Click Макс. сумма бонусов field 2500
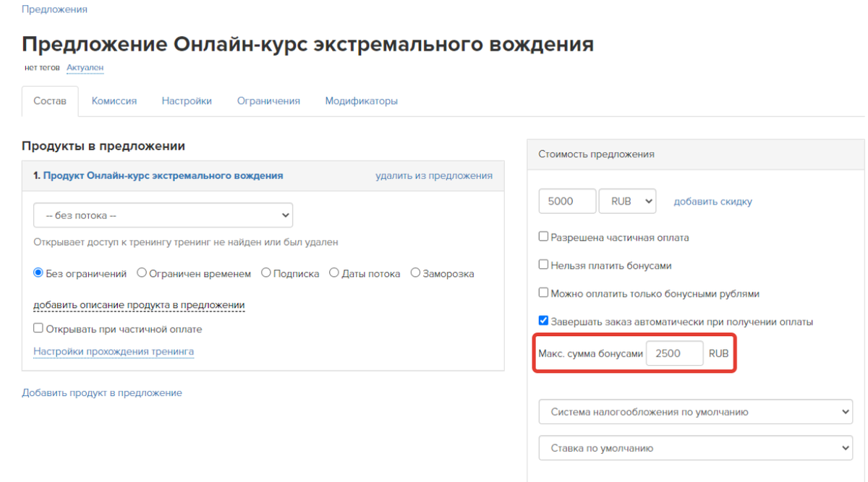The height and width of the screenshot is (482, 868). (674, 353)
